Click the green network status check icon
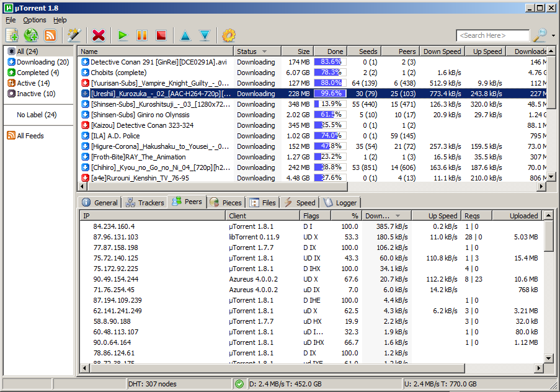Viewport: 560px width, 392px height. (239, 384)
